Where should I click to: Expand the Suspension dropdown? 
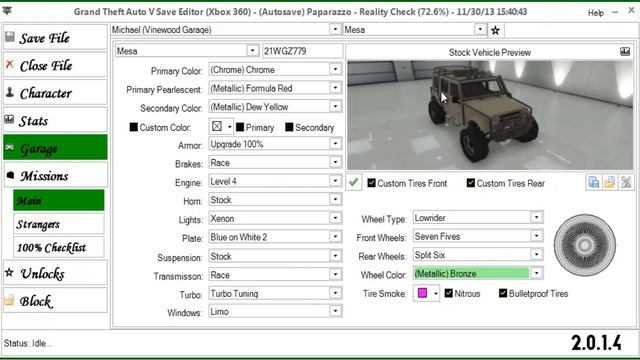pyautogui.click(x=335, y=256)
